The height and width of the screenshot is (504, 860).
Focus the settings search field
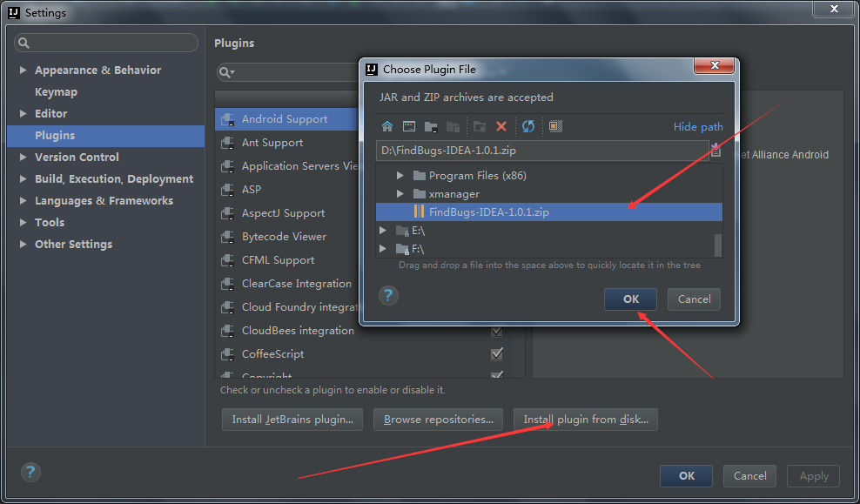coord(106,43)
